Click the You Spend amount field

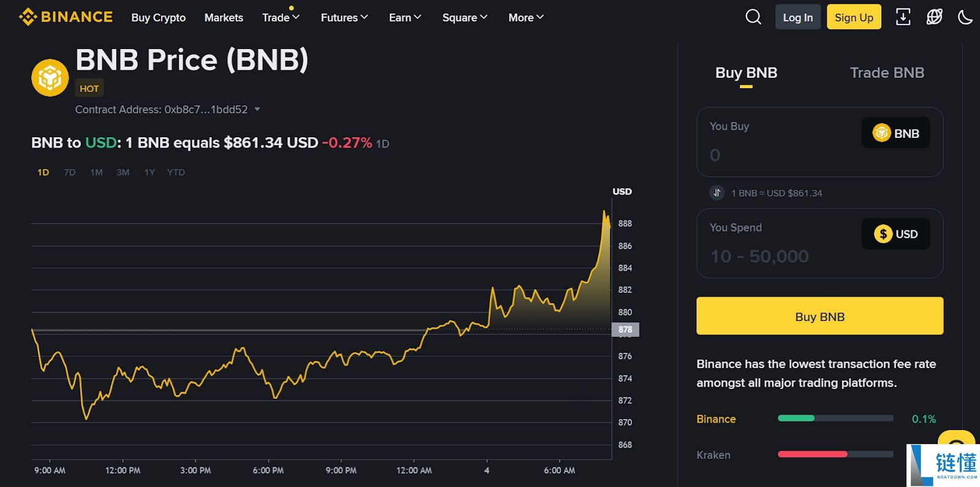(x=820, y=243)
